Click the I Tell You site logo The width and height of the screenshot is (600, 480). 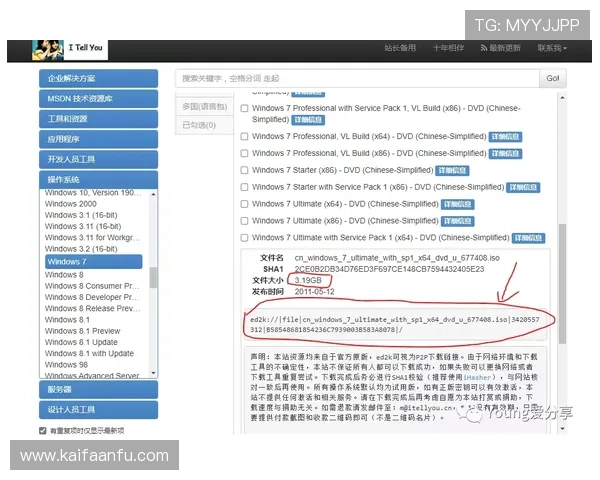[70, 50]
